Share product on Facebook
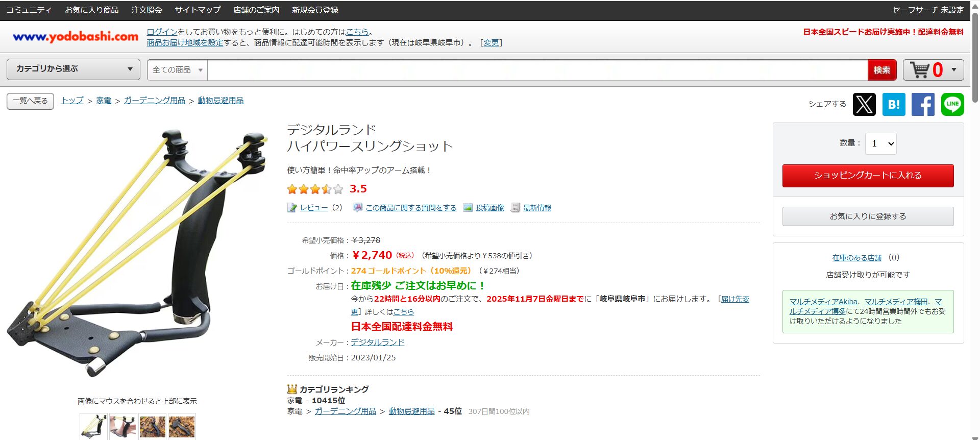 (x=923, y=104)
